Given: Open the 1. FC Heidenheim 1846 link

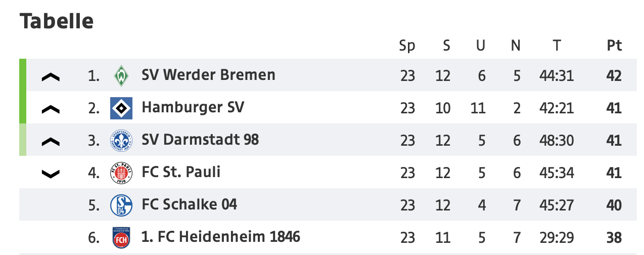Looking at the screenshot, I should click(221, 236).
